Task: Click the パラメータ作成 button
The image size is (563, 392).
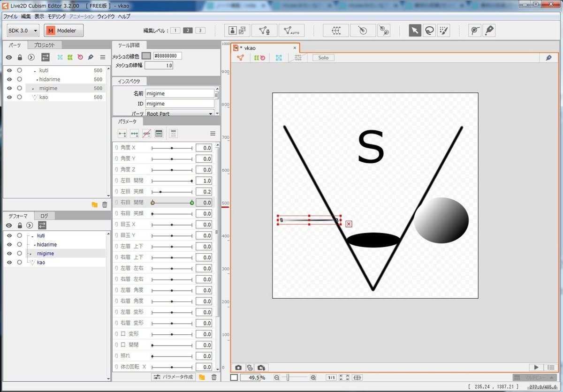Action: tap(174, 377)
